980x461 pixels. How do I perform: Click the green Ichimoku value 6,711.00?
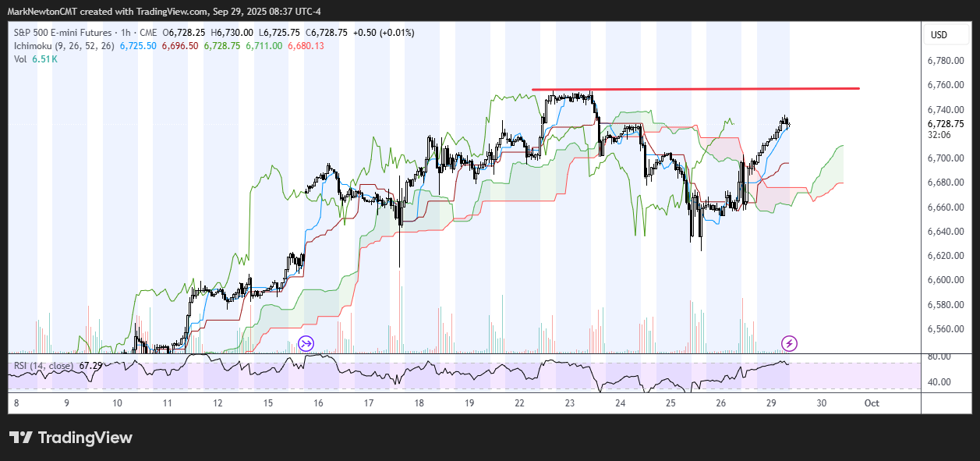(x=264, y=46)
